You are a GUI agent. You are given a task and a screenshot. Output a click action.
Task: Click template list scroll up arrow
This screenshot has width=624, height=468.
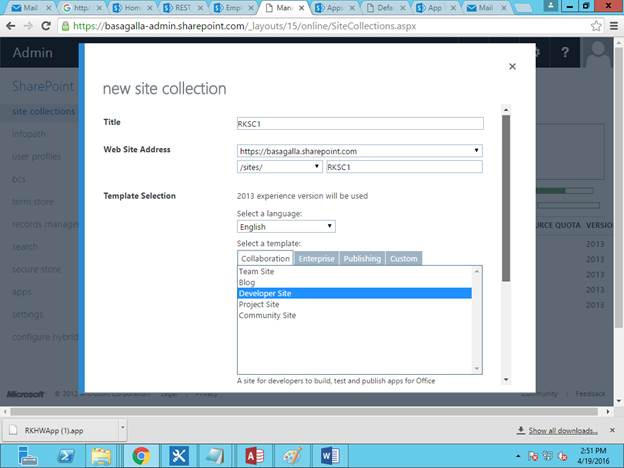click(477, 271)
